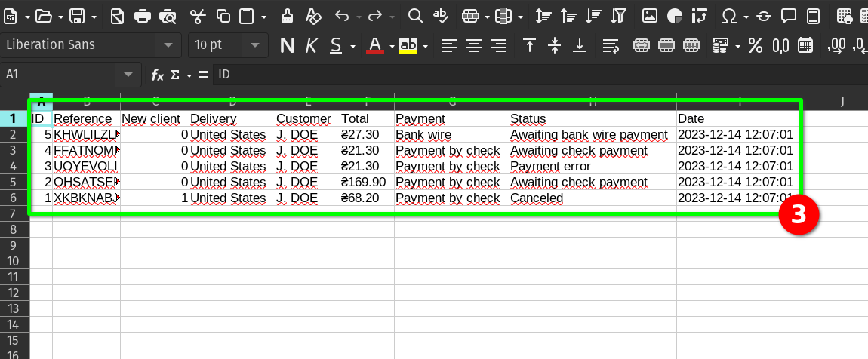Toggle wrap text
The width and height of the screenshot is (868, 359).
[x=611, y=45]
